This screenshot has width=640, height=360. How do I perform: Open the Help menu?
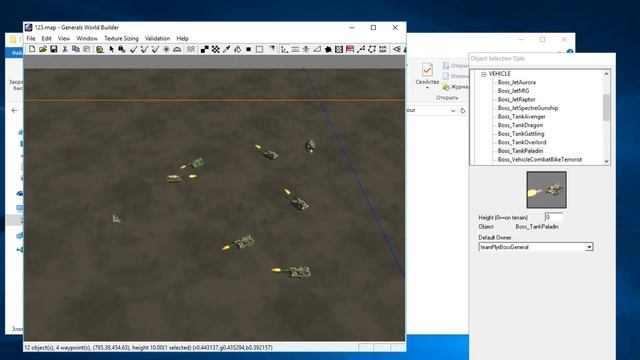tap(182, 38)
